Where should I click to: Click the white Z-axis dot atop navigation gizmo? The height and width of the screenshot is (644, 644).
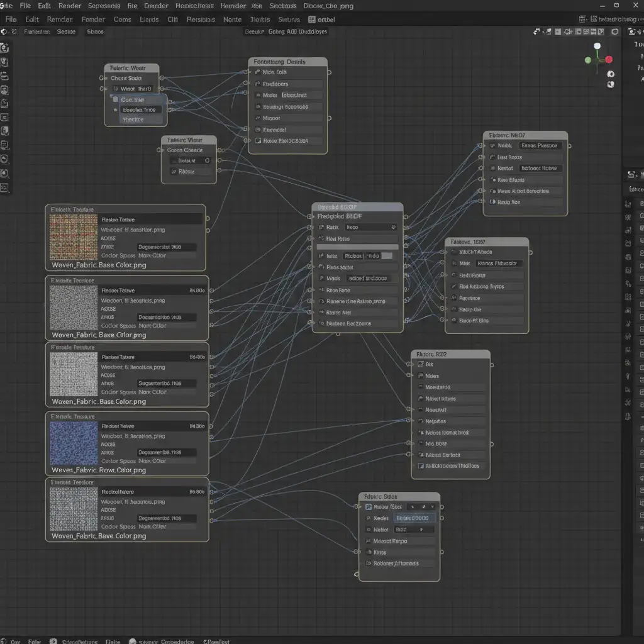click(597, 46)
